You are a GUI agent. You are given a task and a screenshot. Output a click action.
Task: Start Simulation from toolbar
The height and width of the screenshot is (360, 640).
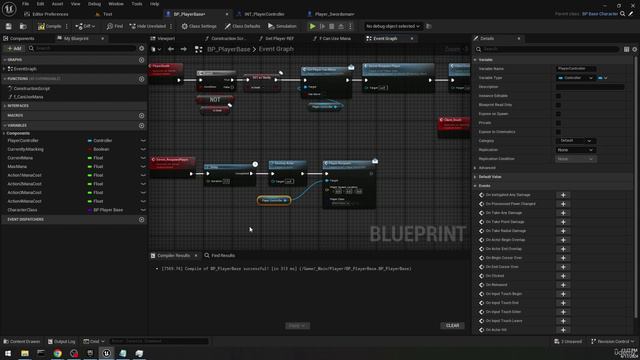pyautogui.click(x=282, y=26)
